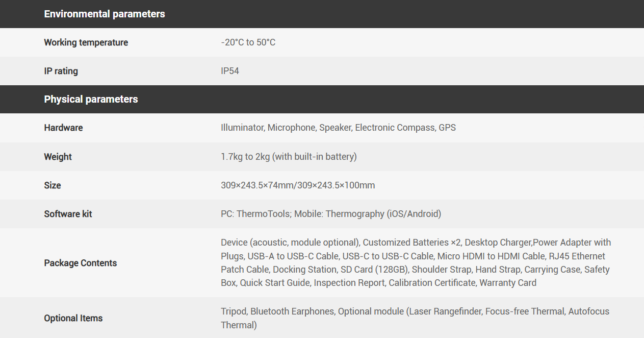Click the Physical parameters section header
Screen dimensions: 644x338
click(91, 100)
